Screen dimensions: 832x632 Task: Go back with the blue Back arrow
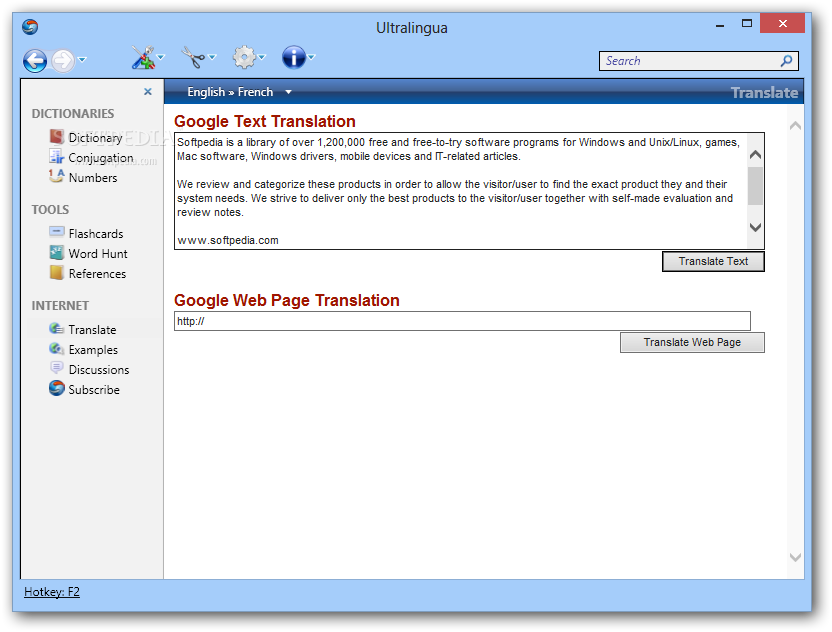tap(35, 60)
